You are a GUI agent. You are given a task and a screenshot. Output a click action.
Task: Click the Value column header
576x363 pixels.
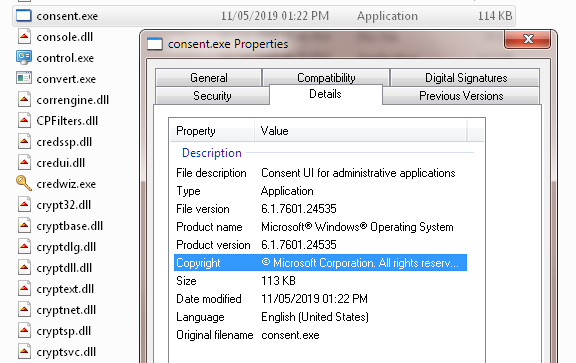[361, 131]
